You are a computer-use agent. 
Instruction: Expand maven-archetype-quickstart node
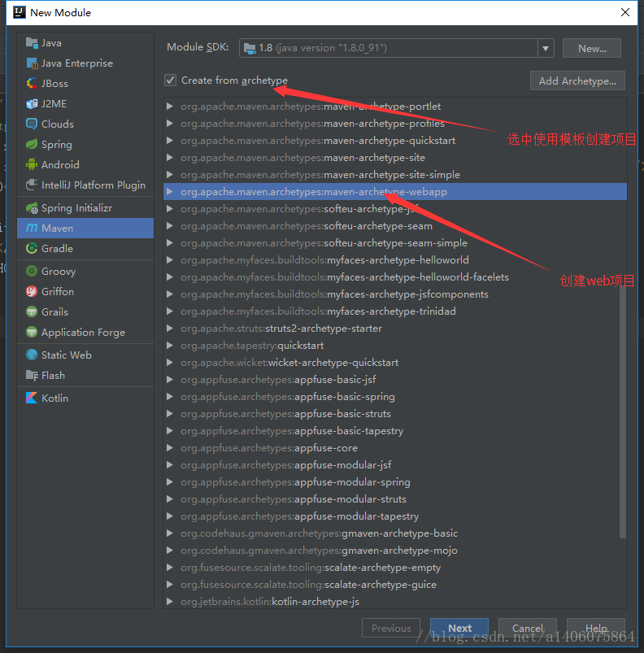click(169, 141)
